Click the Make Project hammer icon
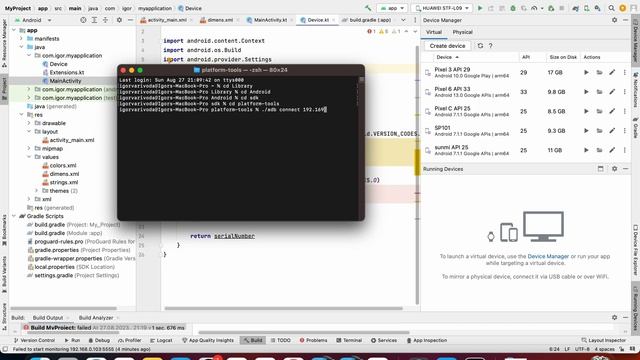 click(x=368, y=8)
